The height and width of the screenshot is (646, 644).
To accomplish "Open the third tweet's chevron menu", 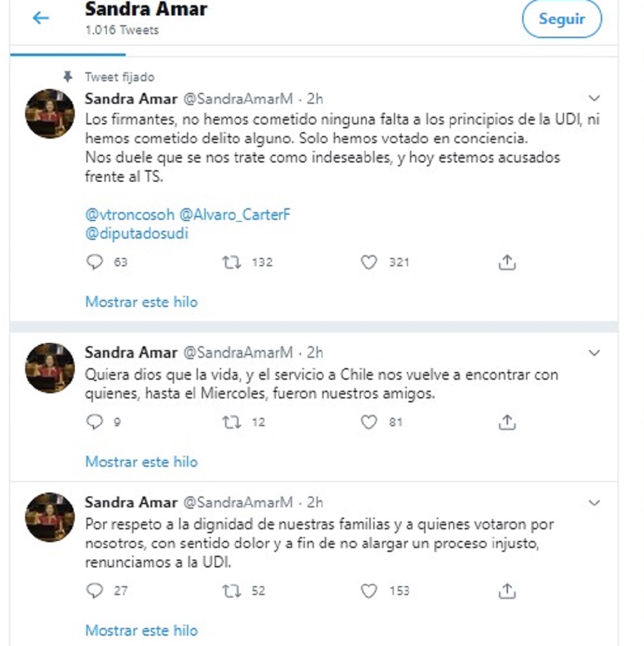I will (594, 503).
